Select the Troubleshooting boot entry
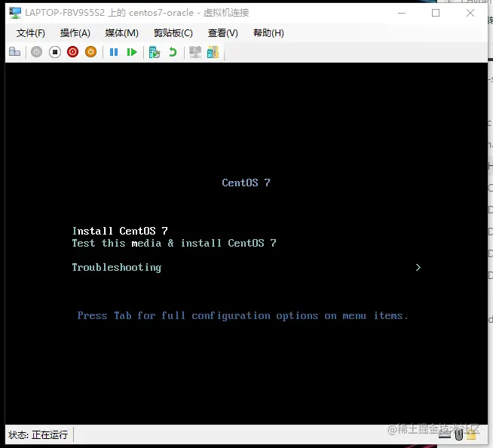493x448 pixels. (117, 268)
